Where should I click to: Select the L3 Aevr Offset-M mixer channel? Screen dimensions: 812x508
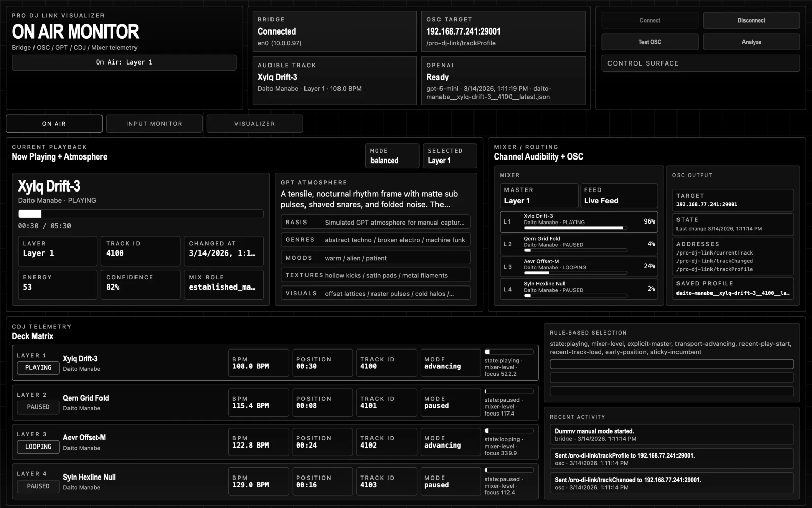click(579, 267)
